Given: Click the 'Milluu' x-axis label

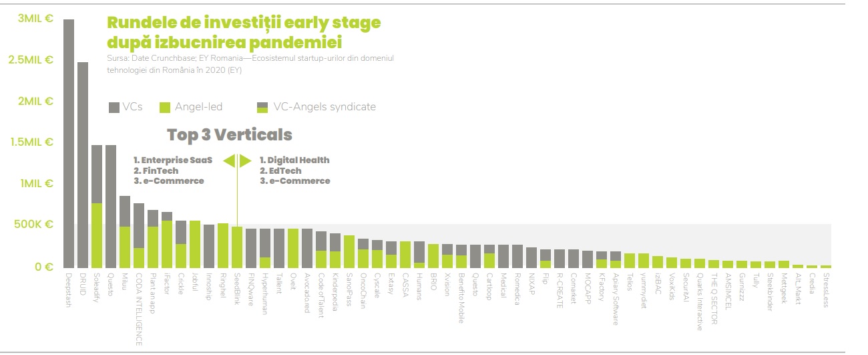Looking at the screenshot, I should [x=125, y=280].
